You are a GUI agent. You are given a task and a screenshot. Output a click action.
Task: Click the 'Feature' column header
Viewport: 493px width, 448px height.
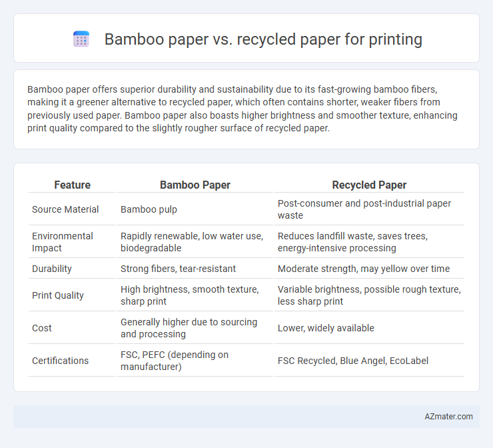pyautogui.click(x=73, y=185)
